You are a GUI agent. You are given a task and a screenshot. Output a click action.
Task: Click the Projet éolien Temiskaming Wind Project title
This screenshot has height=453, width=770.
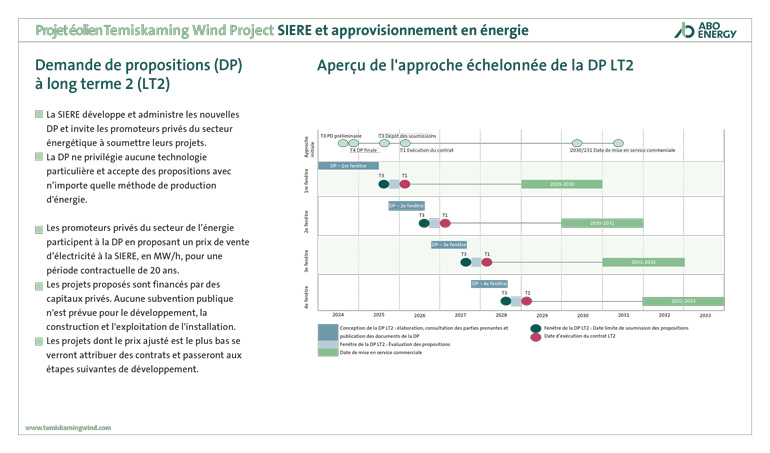154,30
